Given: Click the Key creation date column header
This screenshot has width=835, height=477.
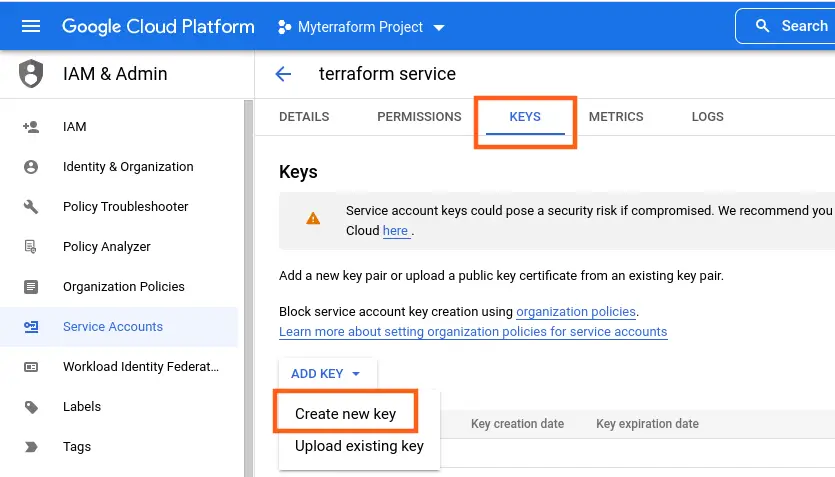Looking at the screenshot, I should 517,424.
